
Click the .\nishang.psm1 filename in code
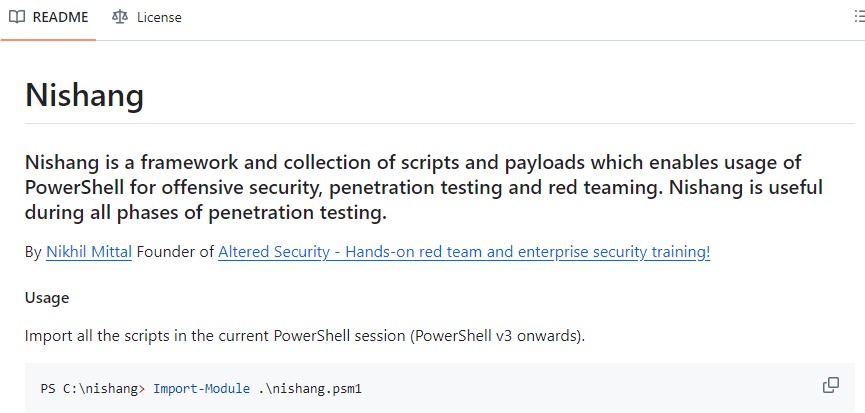(309, 389)
